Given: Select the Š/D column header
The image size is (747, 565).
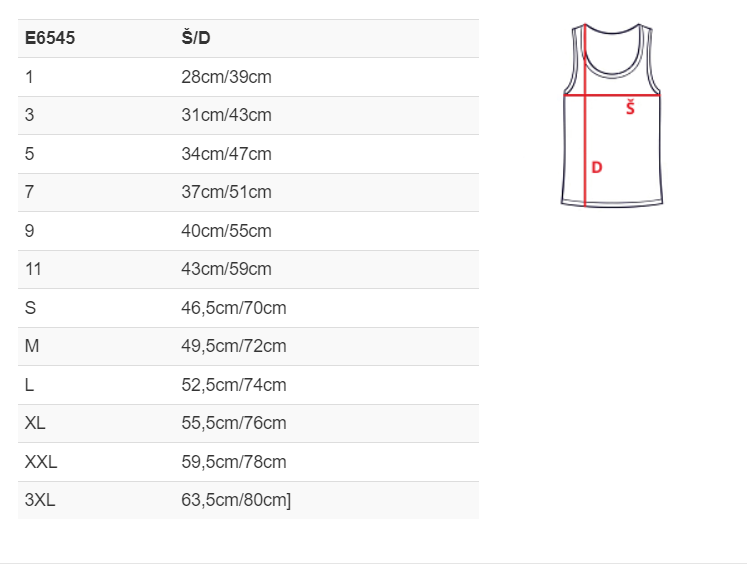Looking at the screenshot, I should 196,38.
